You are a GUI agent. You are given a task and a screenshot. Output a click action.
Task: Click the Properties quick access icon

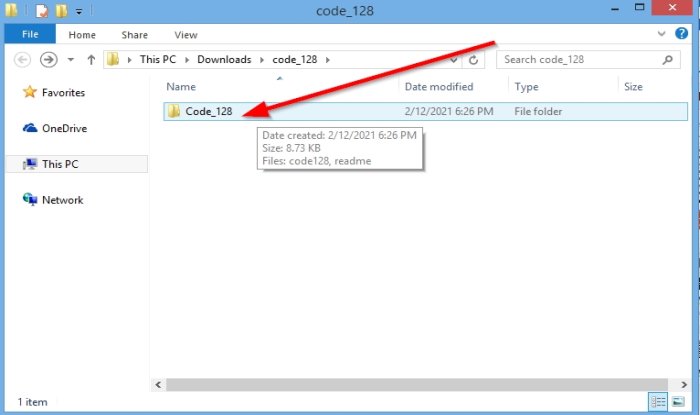click(x=42, y=10)
